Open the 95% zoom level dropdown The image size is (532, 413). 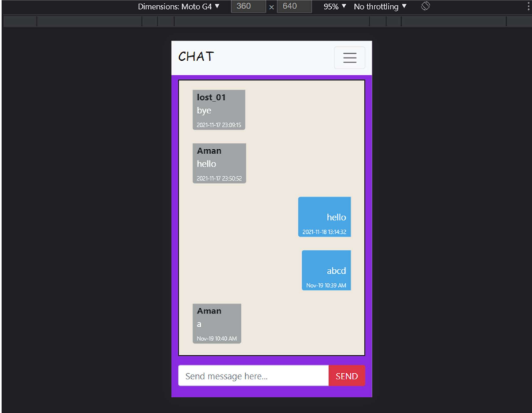tap(335, 6)
